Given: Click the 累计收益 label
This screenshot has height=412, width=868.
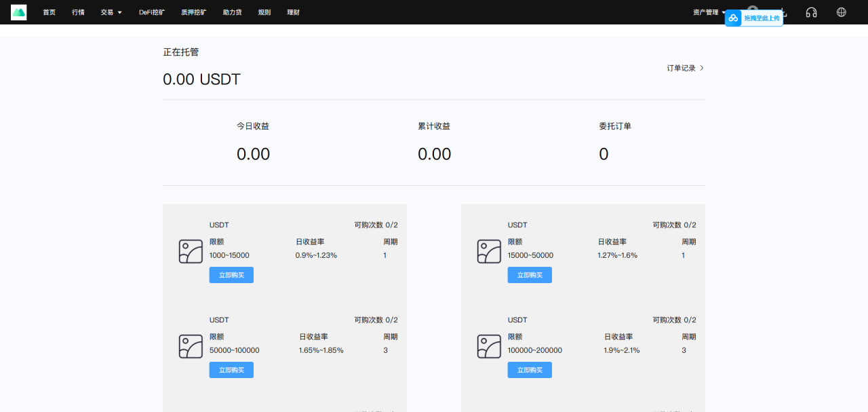Looking at the screenshot, I should [434, 126].
